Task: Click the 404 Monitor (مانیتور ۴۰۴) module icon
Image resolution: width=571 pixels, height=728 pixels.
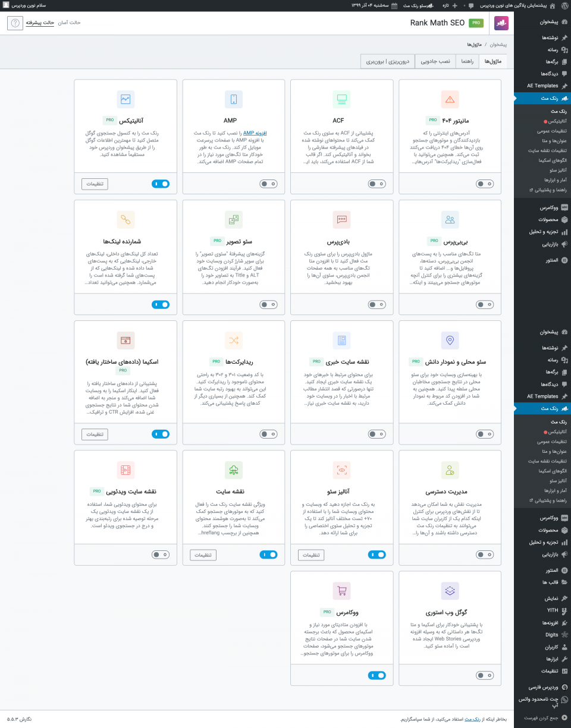Action: 450,99
